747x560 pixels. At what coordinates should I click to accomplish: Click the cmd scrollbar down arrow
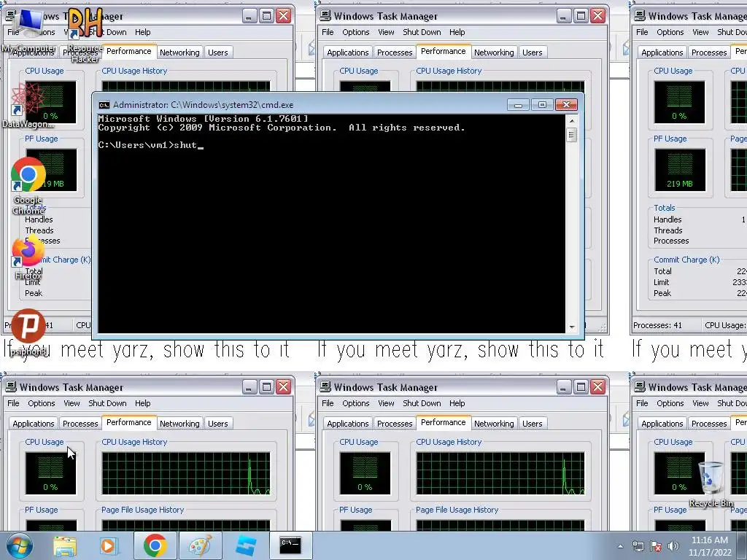[572, 327]
